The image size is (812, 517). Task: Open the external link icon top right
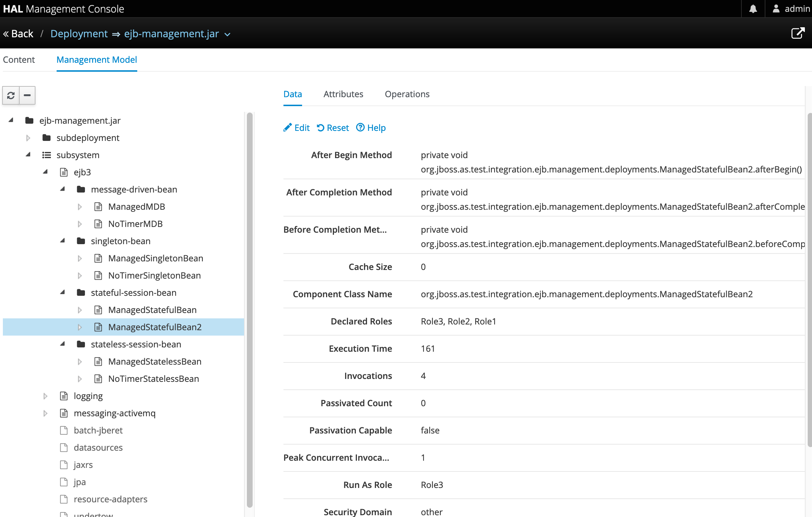798,33
